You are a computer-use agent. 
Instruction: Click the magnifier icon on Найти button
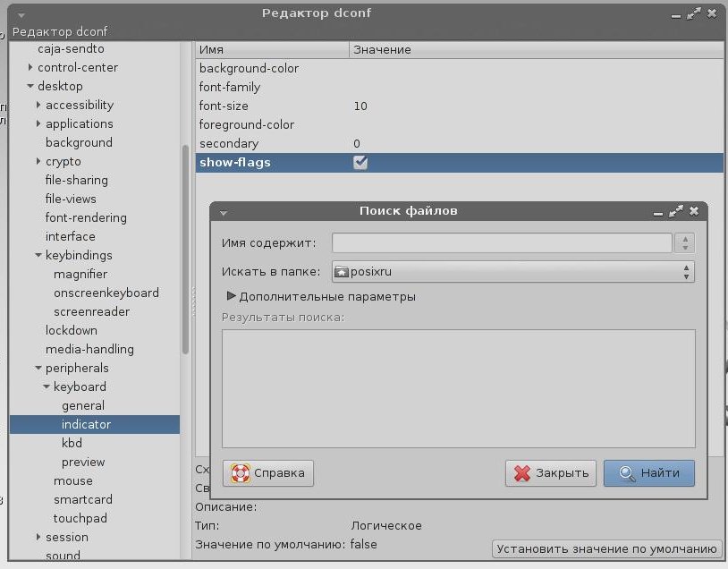[x=627, y=473]
